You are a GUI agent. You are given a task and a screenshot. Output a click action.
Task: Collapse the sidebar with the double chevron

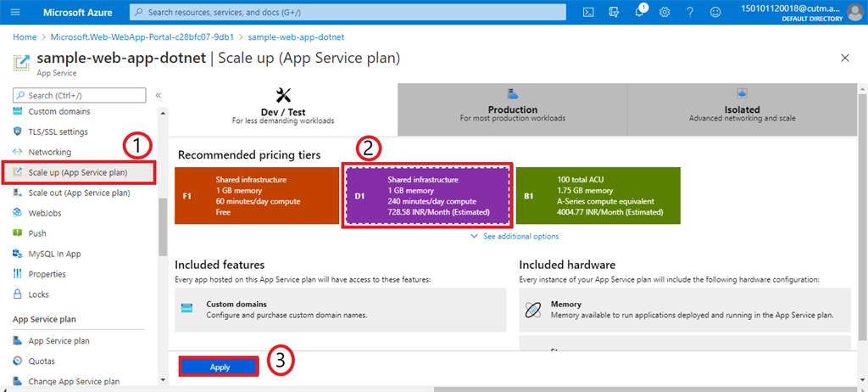[159, 95]
